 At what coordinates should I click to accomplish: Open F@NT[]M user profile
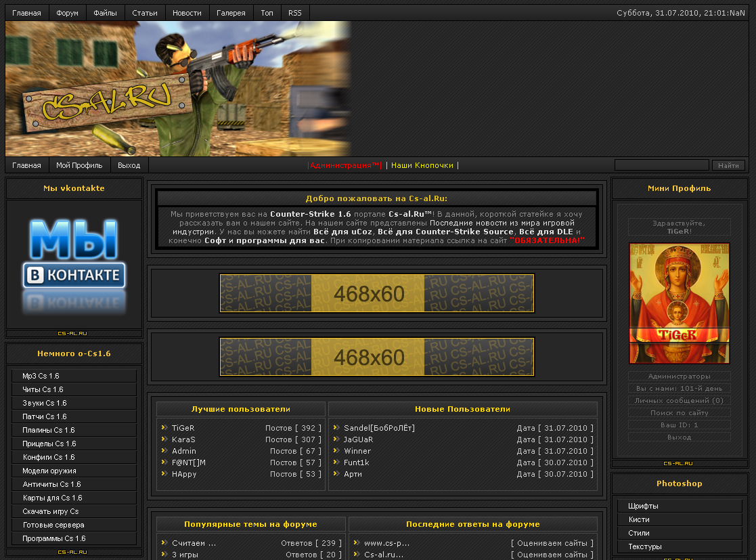tap(189, 462)
